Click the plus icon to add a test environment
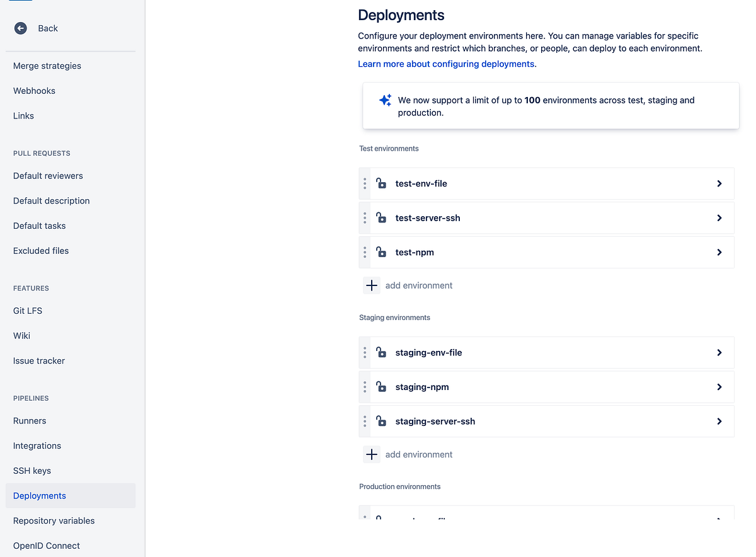The height and width of the screenshot is (557, 756). coord(371,285)
